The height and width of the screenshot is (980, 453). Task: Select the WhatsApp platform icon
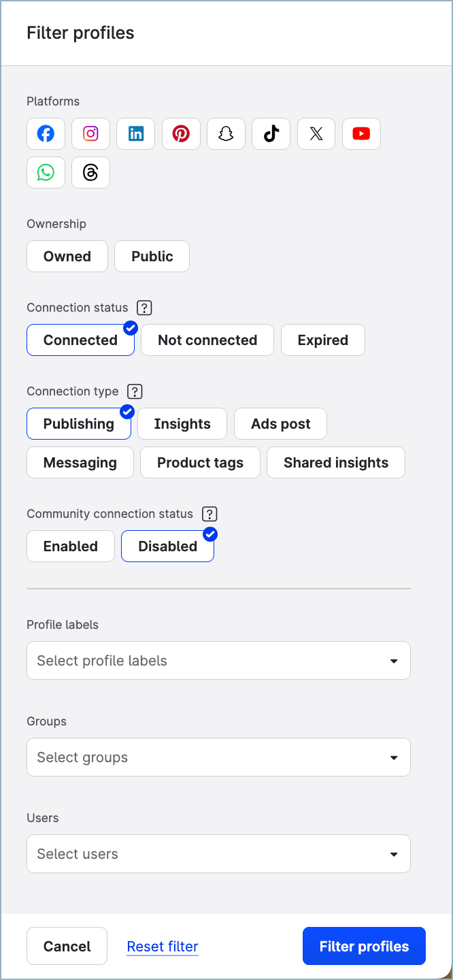pos(46,172)
